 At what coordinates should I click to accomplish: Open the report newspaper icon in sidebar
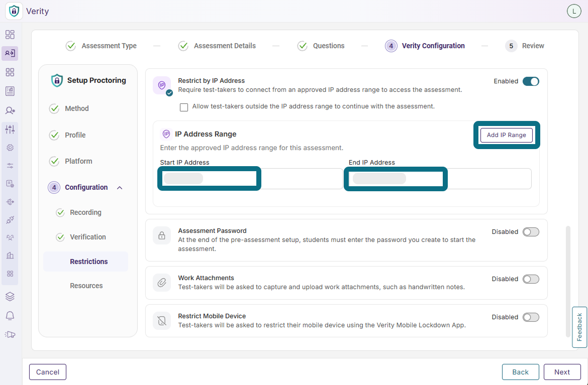pyautogui.click(x=10, y=91)
